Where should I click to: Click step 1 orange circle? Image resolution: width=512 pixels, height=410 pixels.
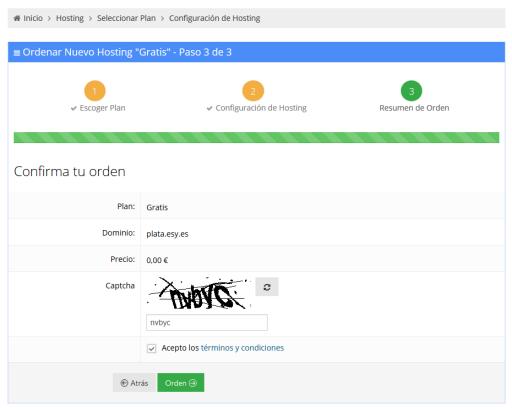(95, 91)
